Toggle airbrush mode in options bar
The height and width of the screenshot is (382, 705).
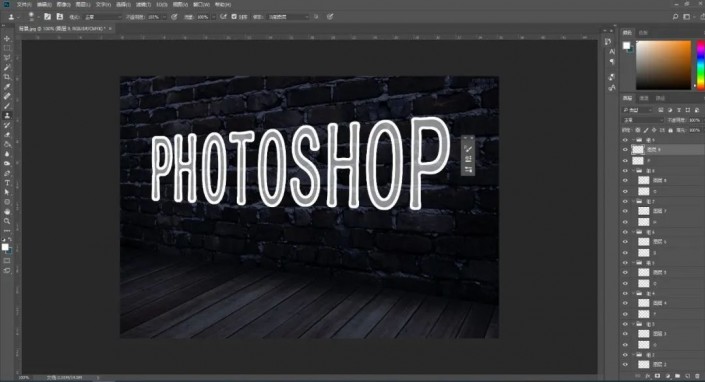click(x=223, y=17)
